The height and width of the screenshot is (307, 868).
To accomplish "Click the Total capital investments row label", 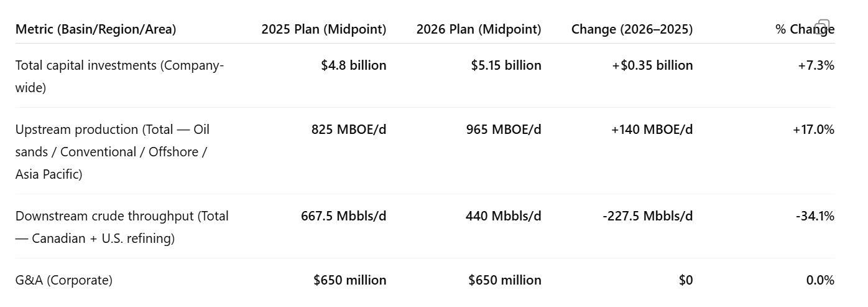I will tap(120, 77).
